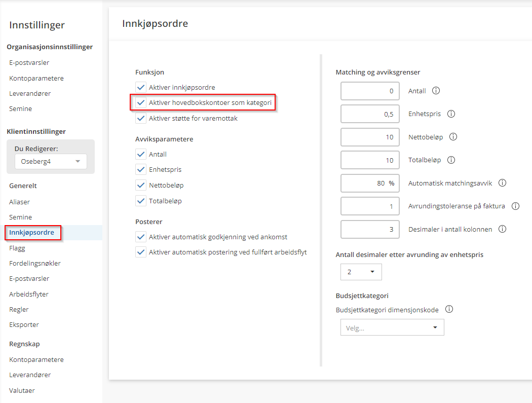532x403 pixels.
Task: Click Budsjettkategori dimensjonskode info icon
Action: pyautogui.click(x=449, y=309)
